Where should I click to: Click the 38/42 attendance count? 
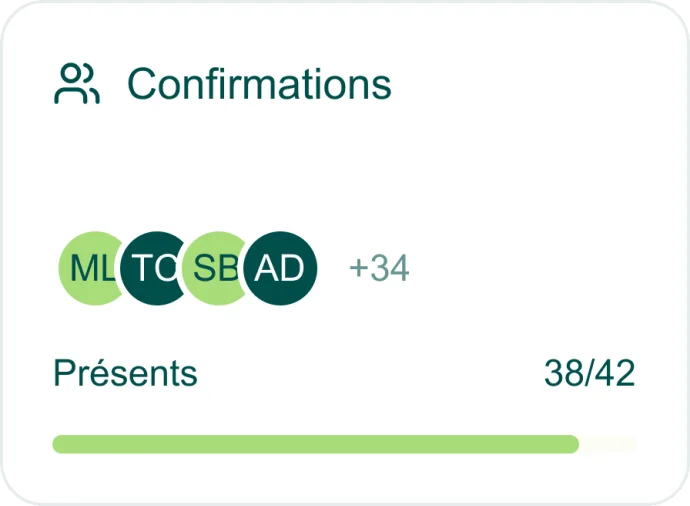(x=589, y=373)
